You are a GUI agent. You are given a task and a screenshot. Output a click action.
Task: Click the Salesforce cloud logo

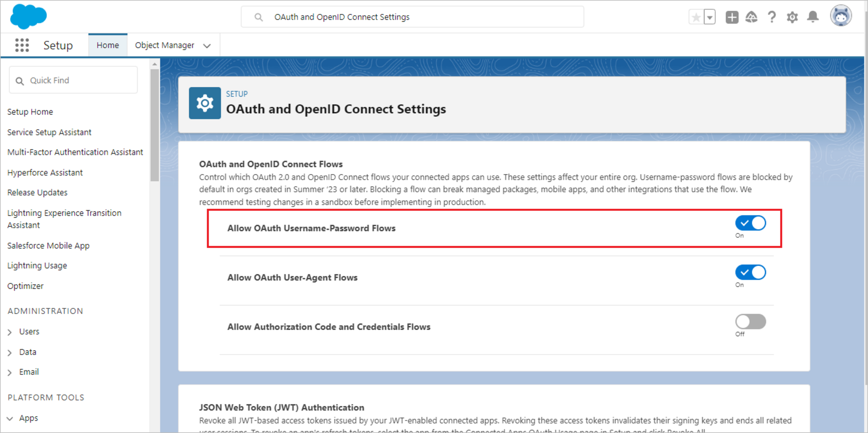click(x=28, y=16)
